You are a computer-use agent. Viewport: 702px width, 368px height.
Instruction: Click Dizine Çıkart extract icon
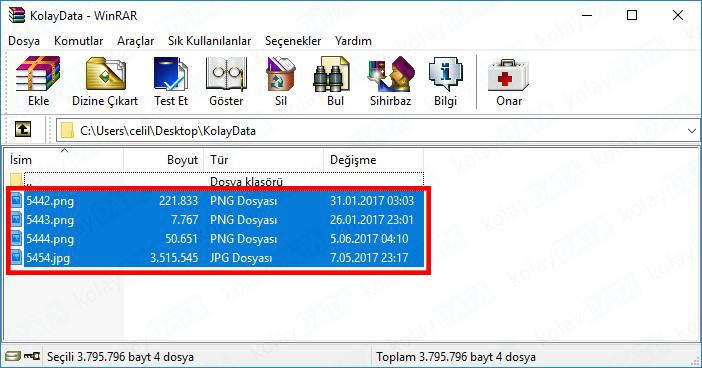105,74
